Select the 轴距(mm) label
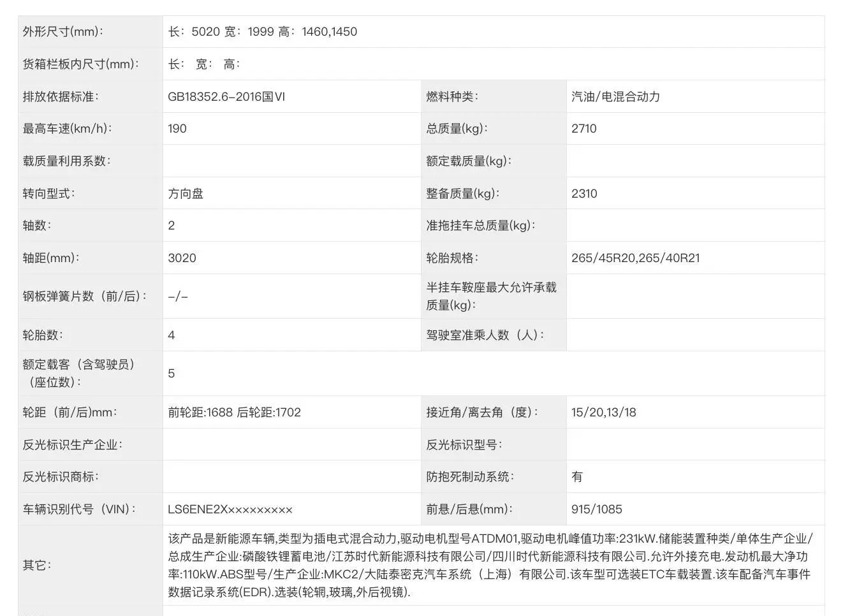The height and width of the screenshot is (616, 843). pyautogui.click(x=51, y=258)
